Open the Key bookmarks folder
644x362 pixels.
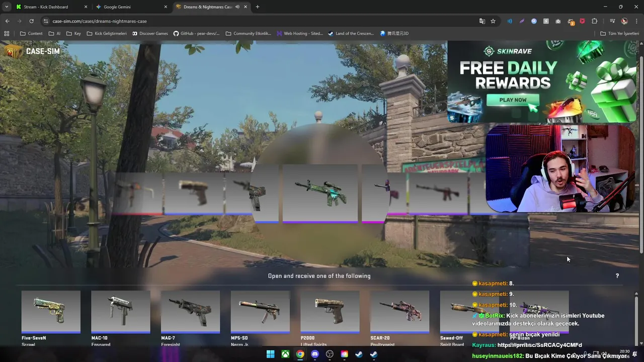pos(73,34)
